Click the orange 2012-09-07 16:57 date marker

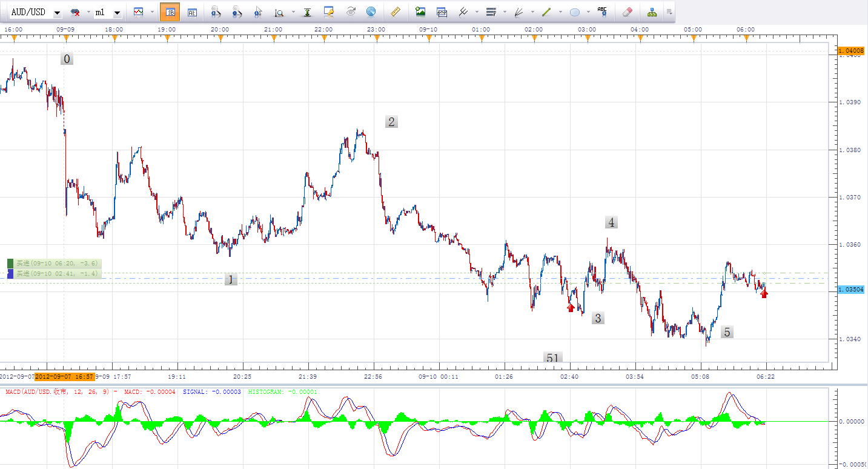pyautogui.click(x=64, y=376)
